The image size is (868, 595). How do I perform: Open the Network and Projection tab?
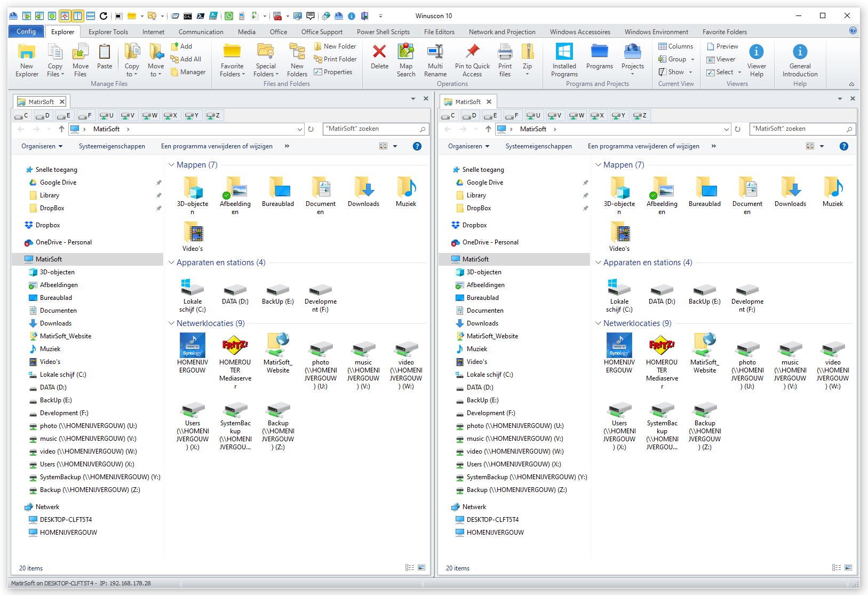tap(502, 32)
